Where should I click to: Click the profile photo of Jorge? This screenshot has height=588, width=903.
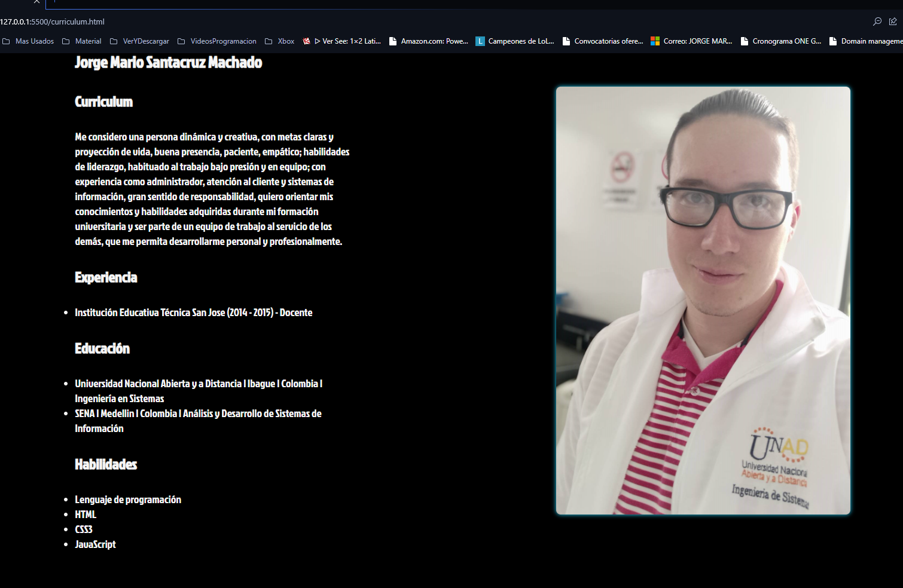[703, 301]
